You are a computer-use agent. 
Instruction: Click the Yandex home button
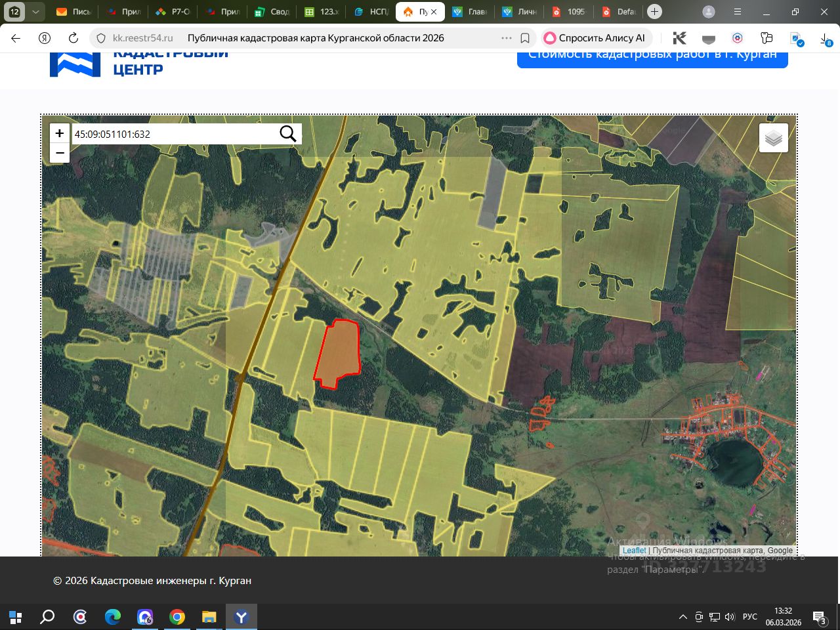[x=44, y=38]
